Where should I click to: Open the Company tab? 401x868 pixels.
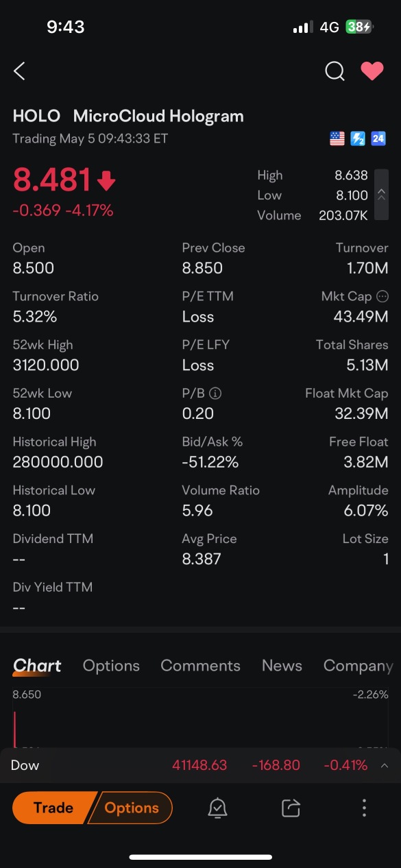click(x=358, y=666)
